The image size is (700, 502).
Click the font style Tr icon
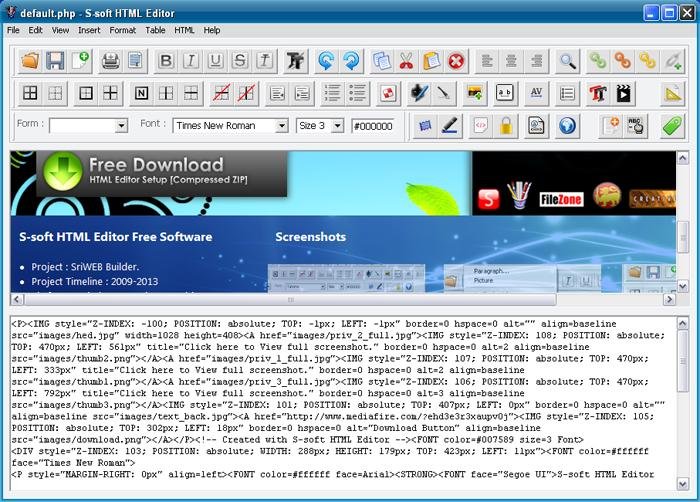[295, 60]
